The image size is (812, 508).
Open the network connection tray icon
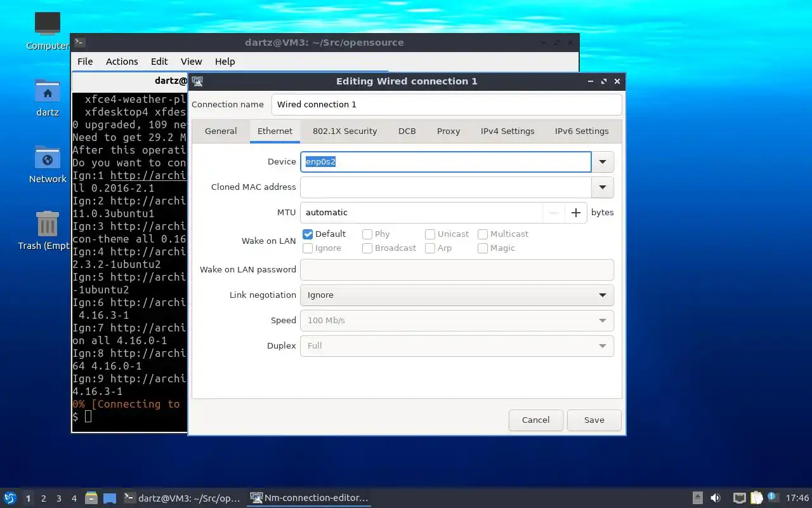[x=739, y=498]
